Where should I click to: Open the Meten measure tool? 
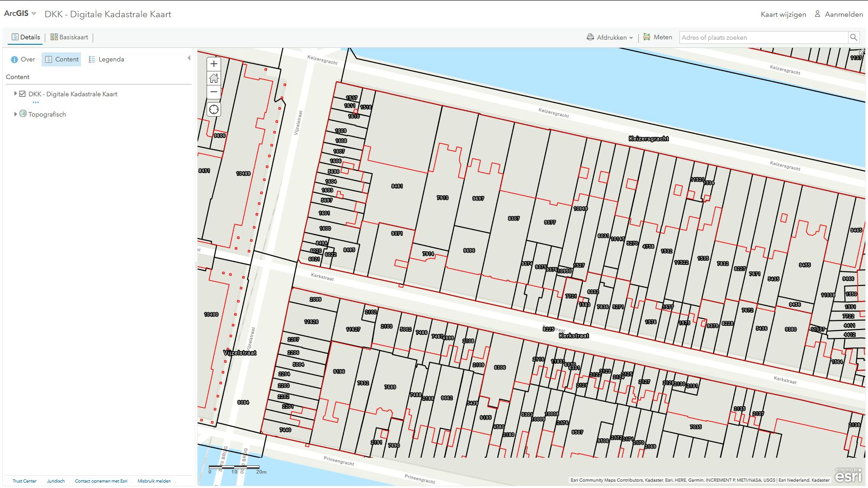[658, 38]
